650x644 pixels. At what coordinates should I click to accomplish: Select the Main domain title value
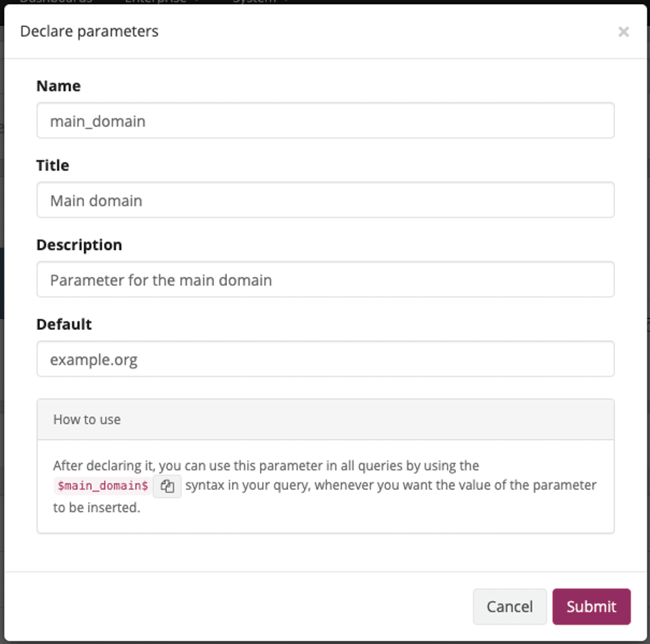point(91,200)
